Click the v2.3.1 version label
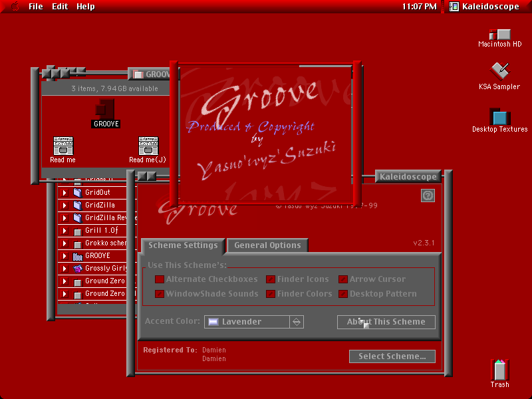The image size is (532, 399). pyautogui.click(x=424, y=243)
